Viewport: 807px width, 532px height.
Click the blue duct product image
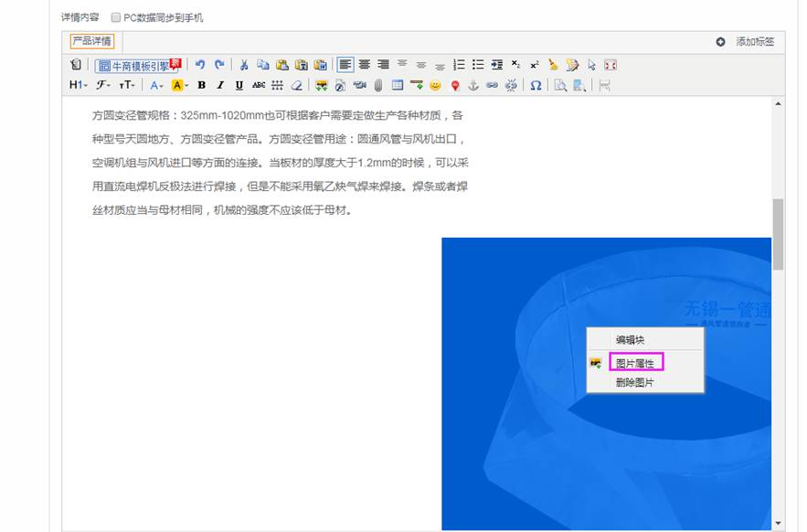pyautogui.click(x=606, y=384)
